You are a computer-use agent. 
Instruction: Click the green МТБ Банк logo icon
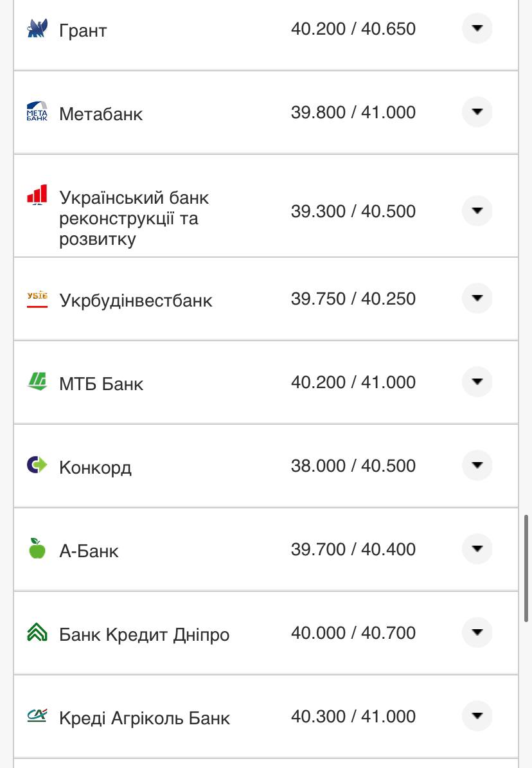[37, 381]
